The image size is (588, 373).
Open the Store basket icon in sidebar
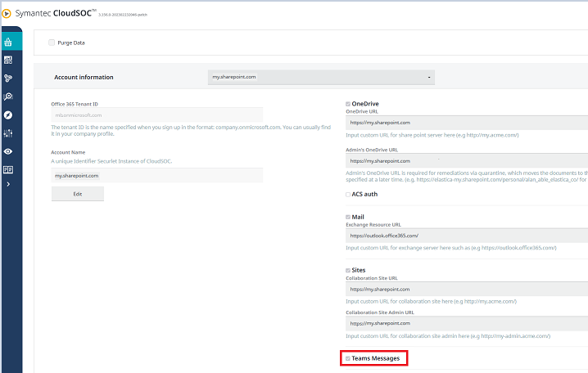click(x=8, y=43)
